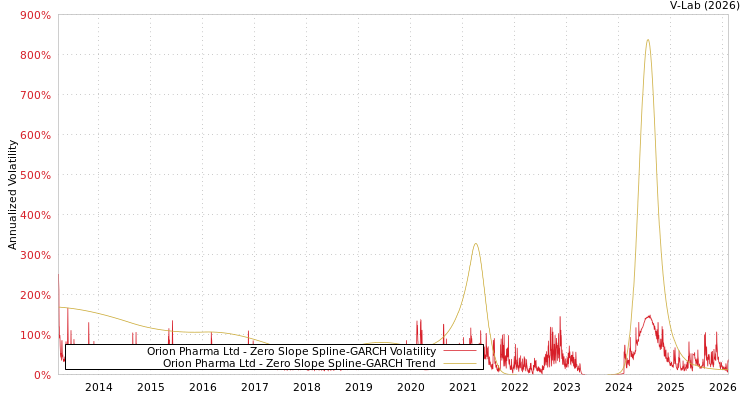Click the 2015 x-axis label
The height and width of the screenshot is (400, 750).
point(151,387)
